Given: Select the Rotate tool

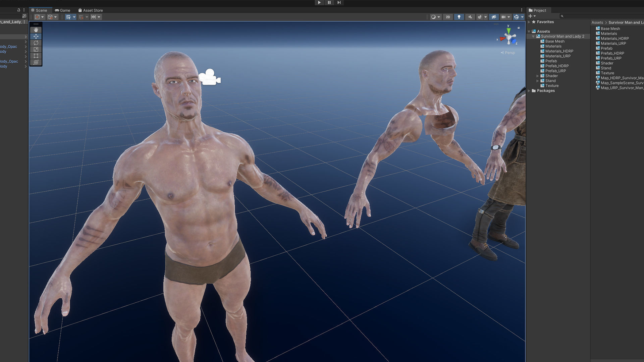Looking at the screenshot, I should coord(36,43).
